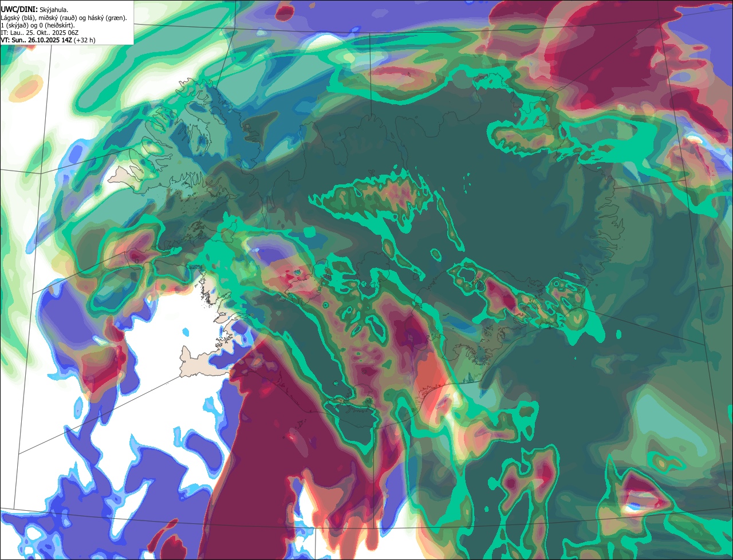Image resolution: width=733 pixels, height=560 pixels.
Task: Click the "1 (skýjað)" legend text
Action: (x=15, y=25)
